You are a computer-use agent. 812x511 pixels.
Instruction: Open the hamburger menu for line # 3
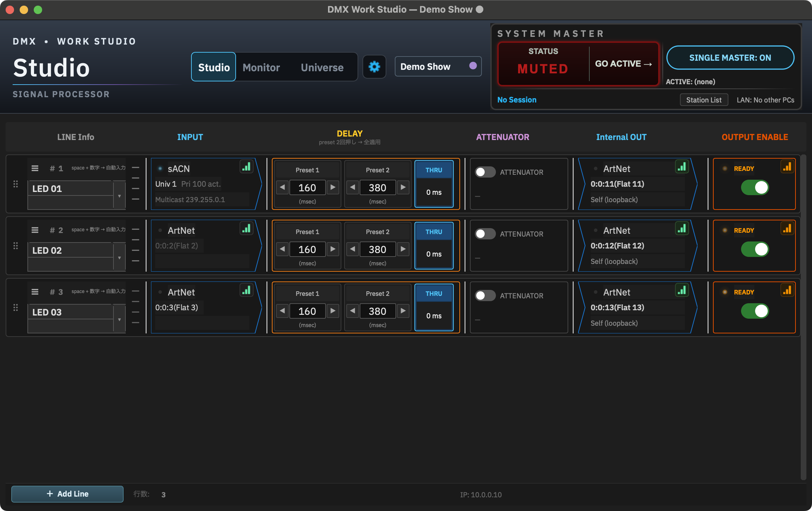35,292
